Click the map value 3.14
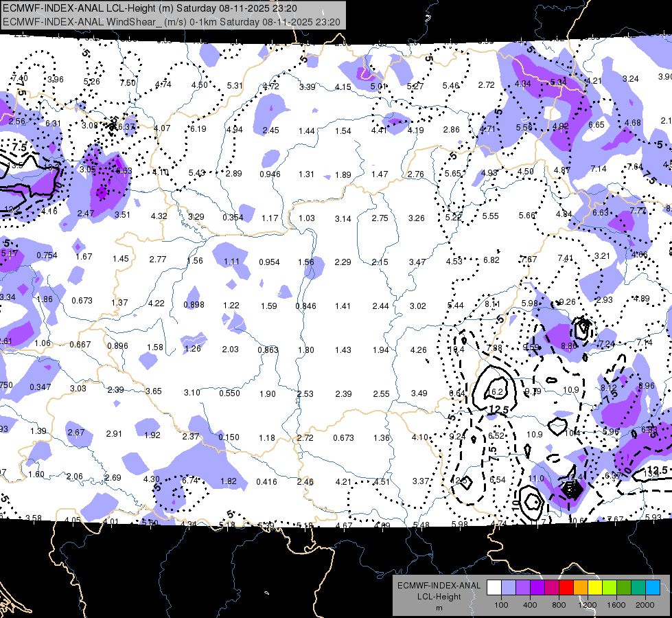The height and width of the screenshot is (618, 672). (343, 219)
